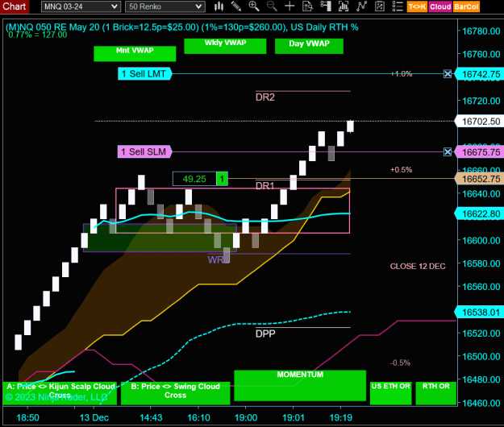
Task: Select the crosshair cursor tool
Action: 289,6
